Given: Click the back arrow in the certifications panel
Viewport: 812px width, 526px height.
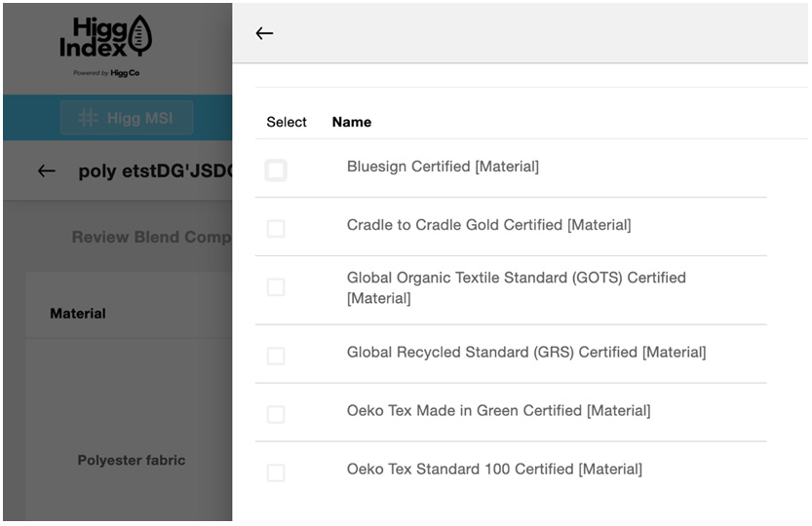Looking at the screenshot, I should [x=264, y=34].
